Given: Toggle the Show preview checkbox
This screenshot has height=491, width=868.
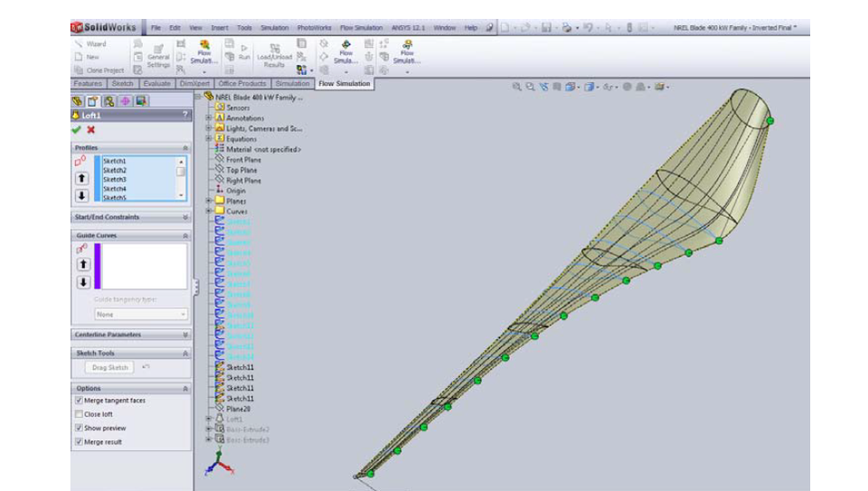Looking at the screenshot, I should tap(80, 428).
